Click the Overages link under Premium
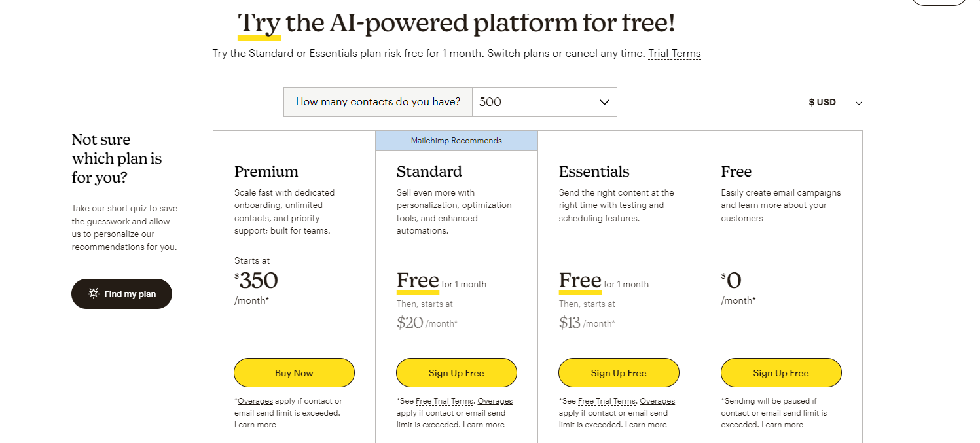Viewport: 980px width, 443px height. [x=255, y=401]
